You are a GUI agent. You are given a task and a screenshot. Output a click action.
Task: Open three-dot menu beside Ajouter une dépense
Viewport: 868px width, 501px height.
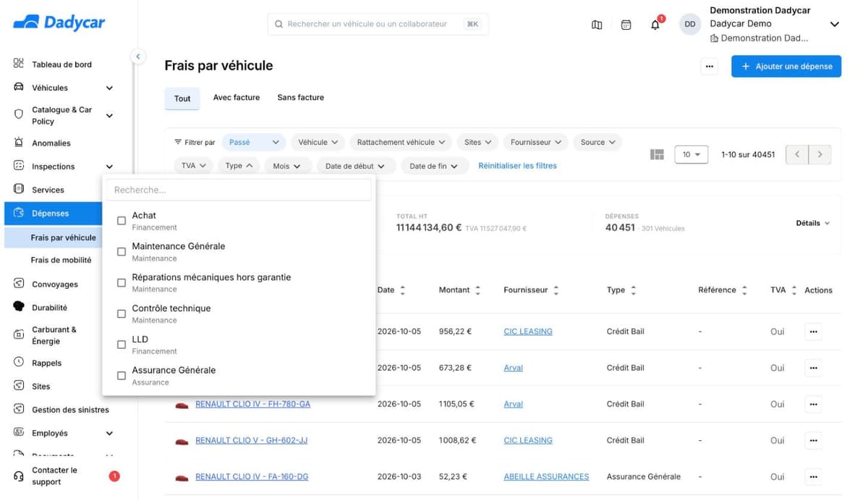point(710,67)
